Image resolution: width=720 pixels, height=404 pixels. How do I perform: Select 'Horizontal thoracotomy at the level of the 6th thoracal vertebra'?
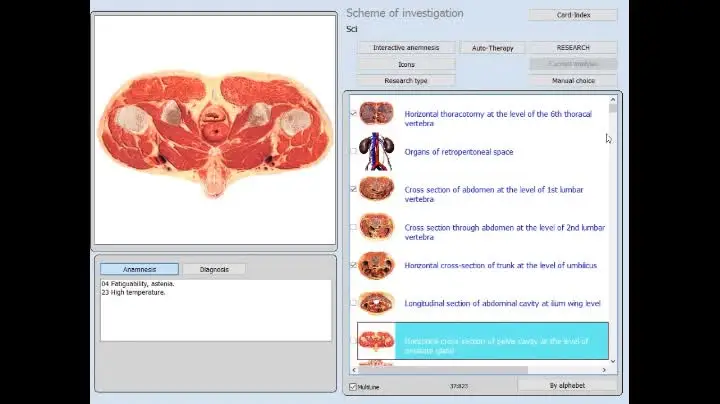(498, 118)
